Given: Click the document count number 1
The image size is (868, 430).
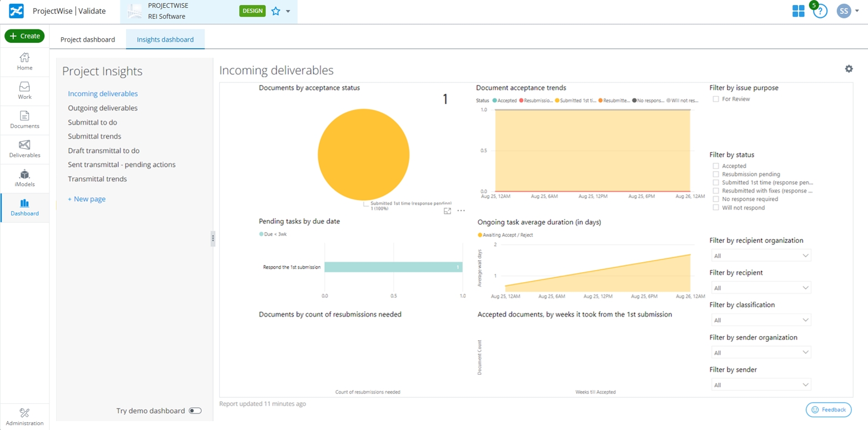Looking at the screenshot, I should pos(445,99).
